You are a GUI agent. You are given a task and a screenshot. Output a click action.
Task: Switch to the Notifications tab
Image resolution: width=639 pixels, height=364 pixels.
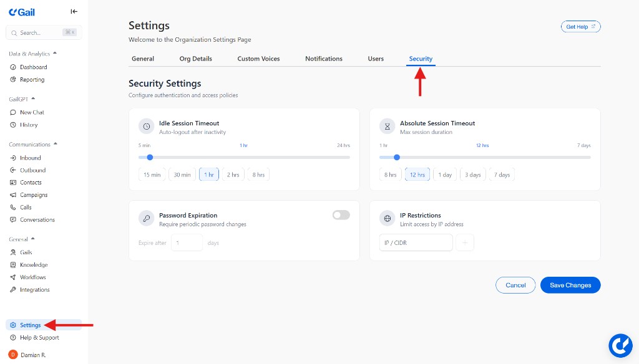[323, 58]
